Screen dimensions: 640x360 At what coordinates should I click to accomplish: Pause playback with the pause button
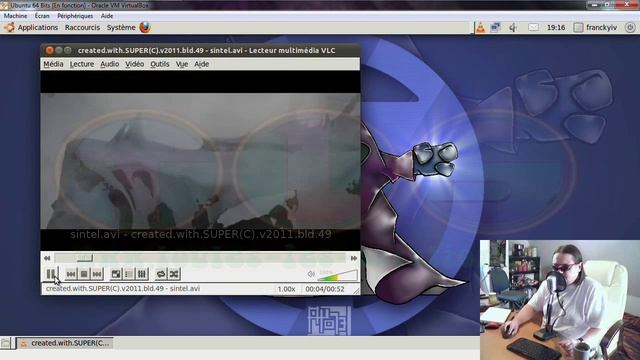pos(51,274)
